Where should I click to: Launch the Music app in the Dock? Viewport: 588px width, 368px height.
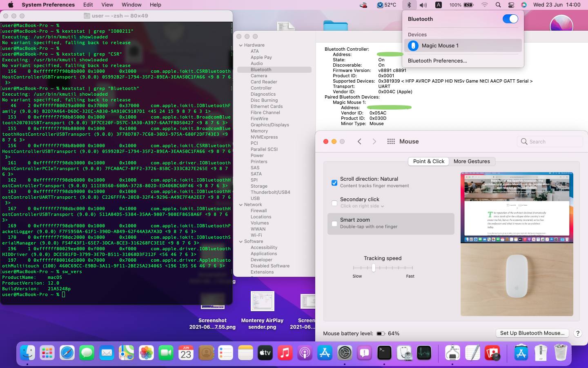click(x=285, y=353)
